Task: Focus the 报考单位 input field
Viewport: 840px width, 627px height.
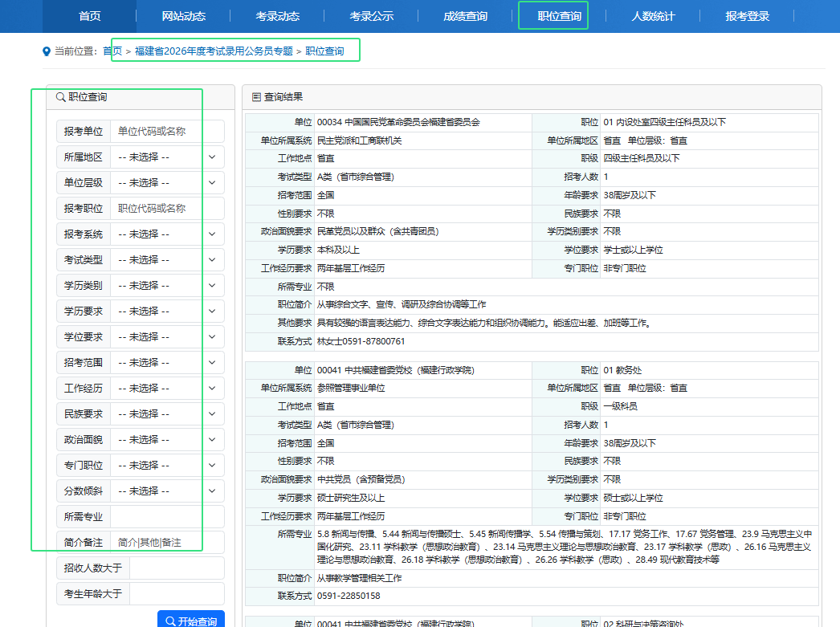Action: (166, 132)
